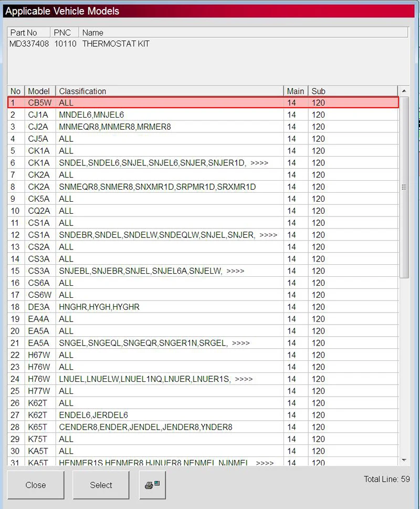The image size is (420, 509).
Task: Select the K65T row
Action: coord(203,427)
